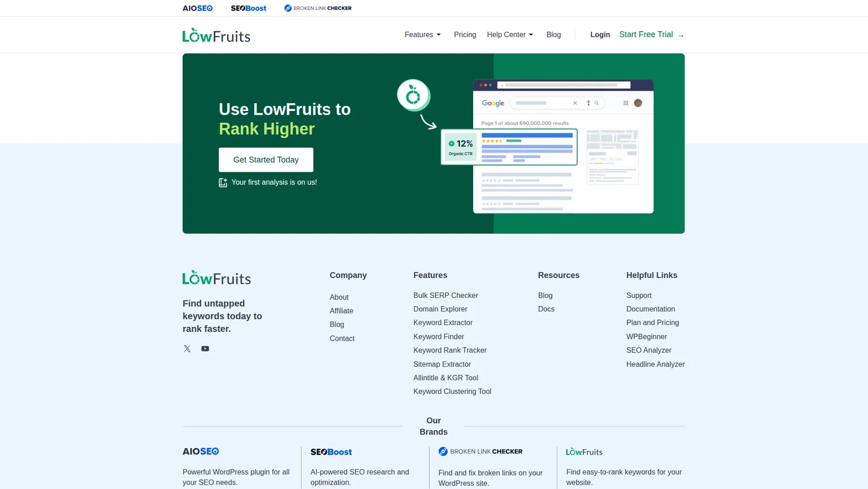Open Domain Explorer feature link

point(440,309)
